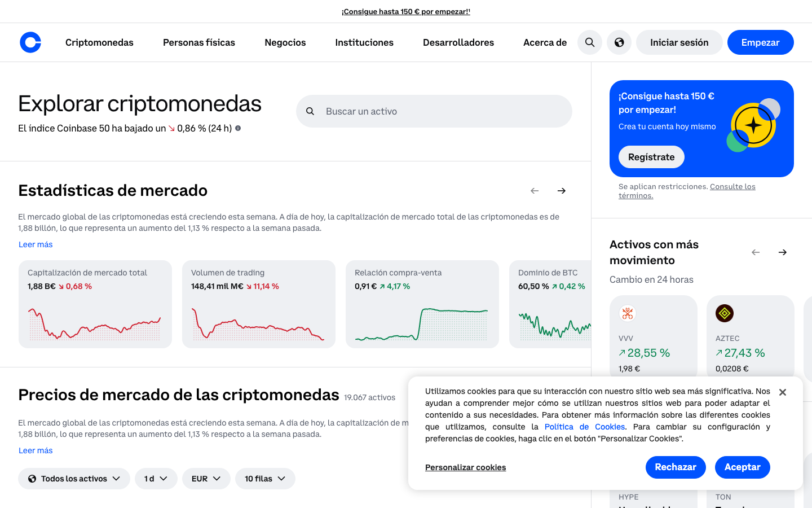The height and width of the screenshot is (508, 812).
Task: Open the Criptomonedas menu
Action: tap(99, 42)
